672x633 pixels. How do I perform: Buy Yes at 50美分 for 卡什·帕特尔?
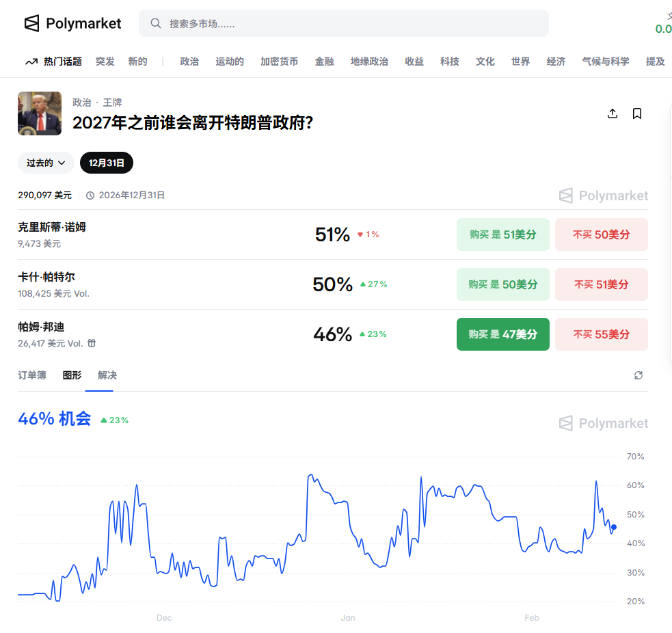(x=502, y=284)
